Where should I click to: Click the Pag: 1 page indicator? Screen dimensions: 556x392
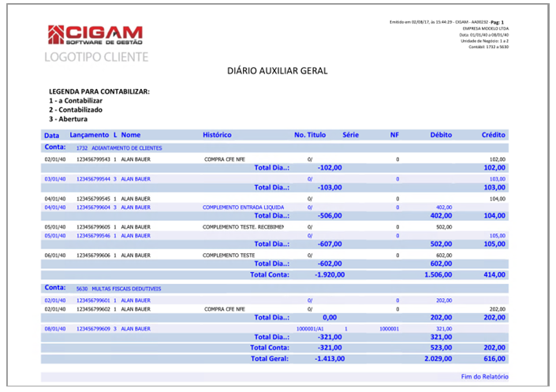pos(497,22)
